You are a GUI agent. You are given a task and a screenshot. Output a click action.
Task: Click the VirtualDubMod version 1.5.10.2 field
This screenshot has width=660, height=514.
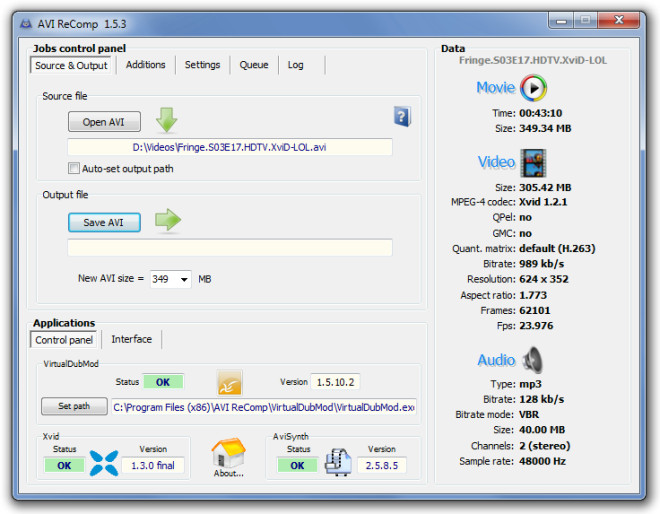point(335,382)
